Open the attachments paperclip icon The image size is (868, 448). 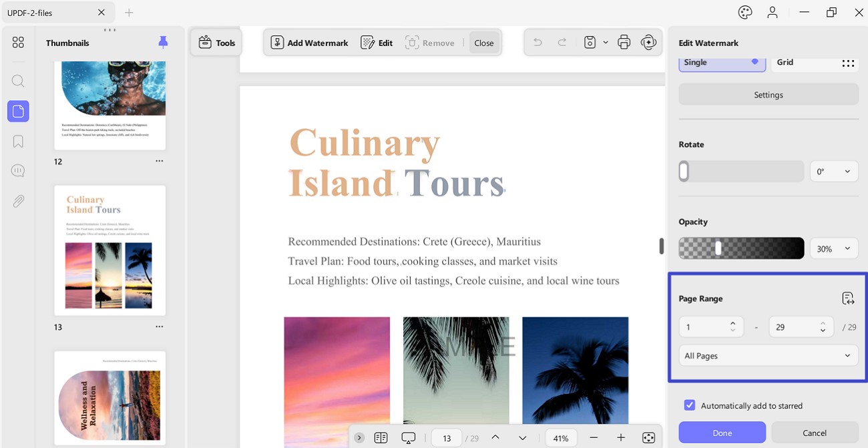[18, 202]
